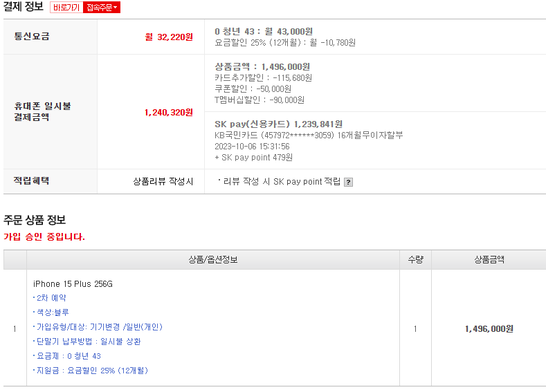Click the KB국민카드 card detail text
Viewport: 546px width, 392px height.
[x=309, y=135]
